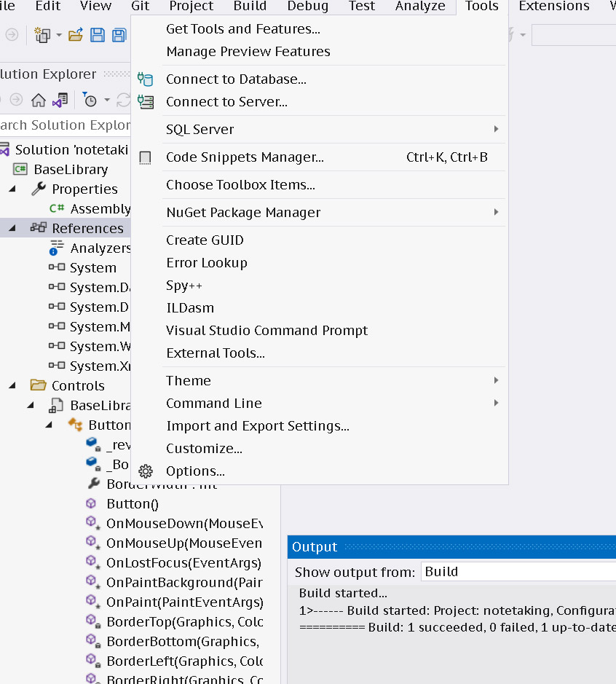Viewport: 616px width, 684px height.
Task: Click the BaseLibrary C# project icon
Action: pos(20,169)
